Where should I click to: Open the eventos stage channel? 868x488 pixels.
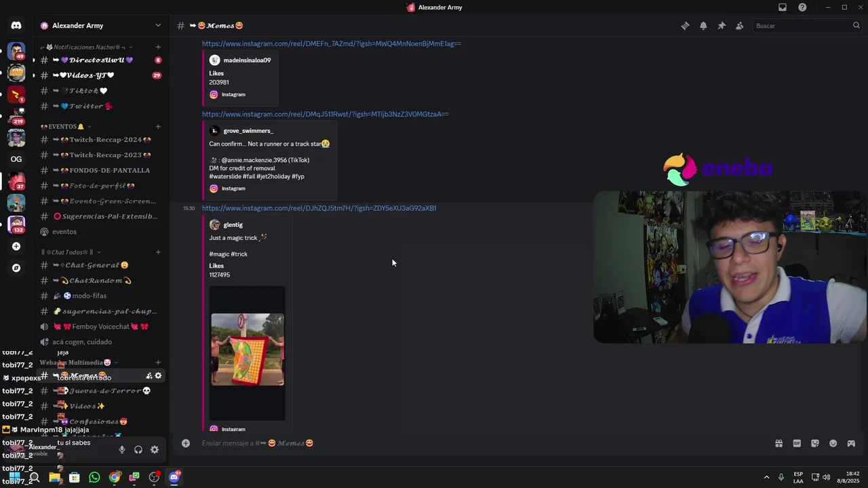[100, 232]
